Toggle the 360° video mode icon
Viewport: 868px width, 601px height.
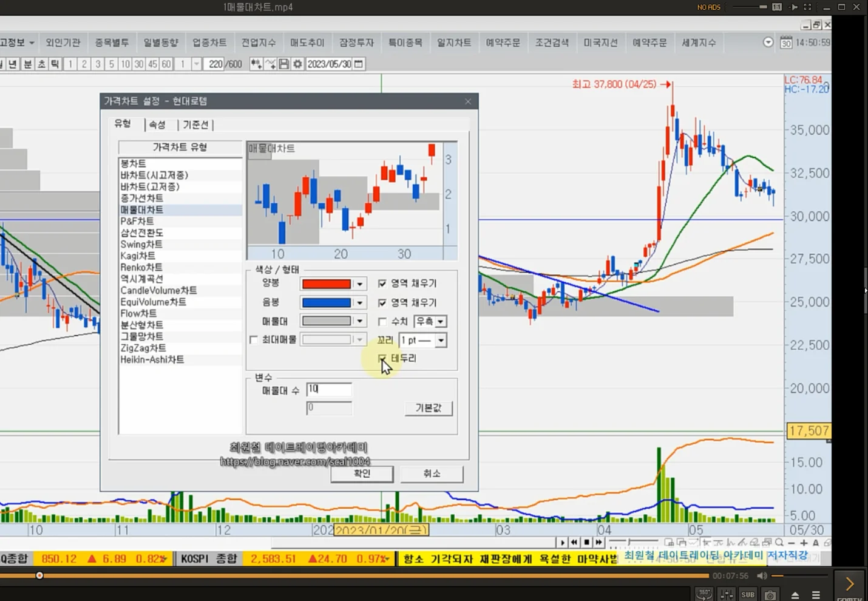tap(704, 594)
